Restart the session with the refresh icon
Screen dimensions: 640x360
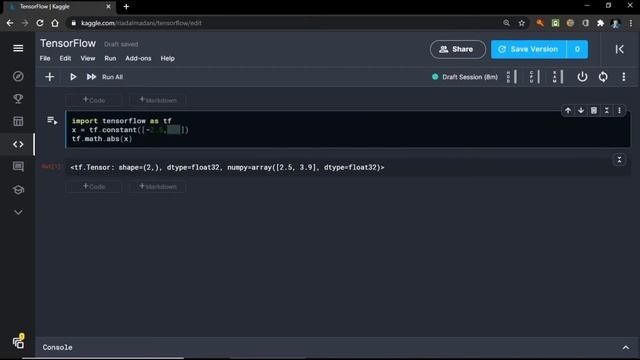pos(603,77)
